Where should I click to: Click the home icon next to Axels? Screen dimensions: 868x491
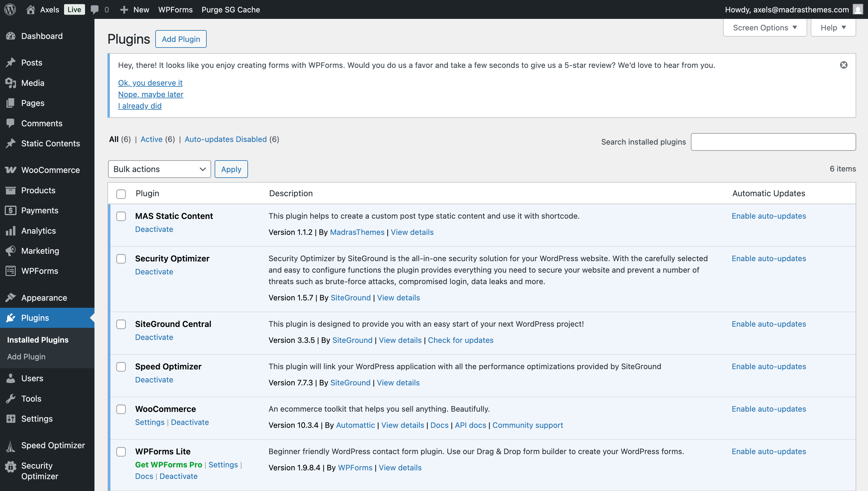point(31,9)
